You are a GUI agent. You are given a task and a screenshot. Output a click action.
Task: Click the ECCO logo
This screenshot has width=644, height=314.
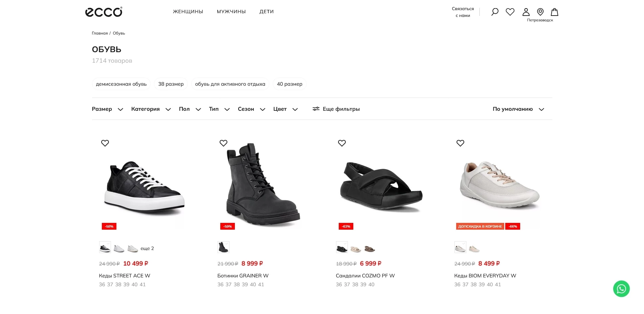[x=104, y=12]
